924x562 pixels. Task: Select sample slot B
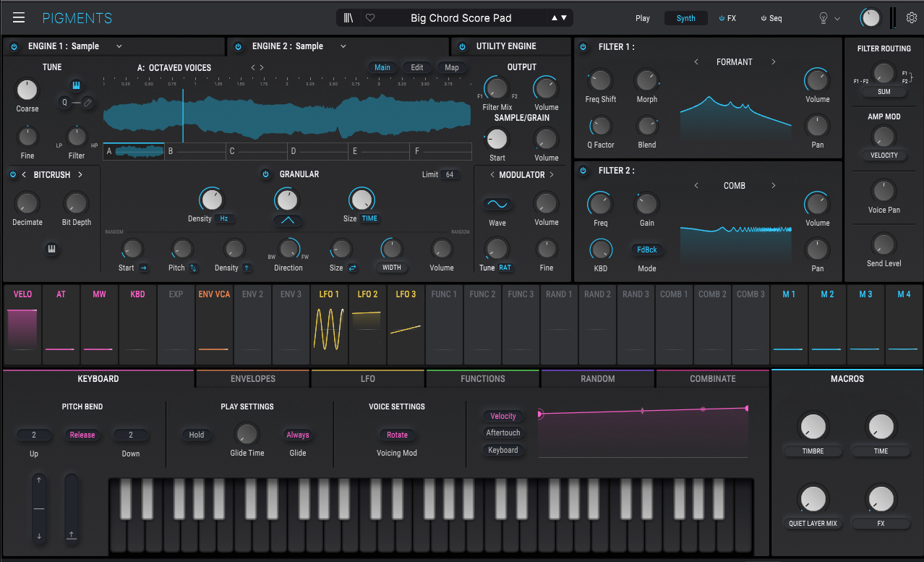pyautogui.click(x=194, y=151)
